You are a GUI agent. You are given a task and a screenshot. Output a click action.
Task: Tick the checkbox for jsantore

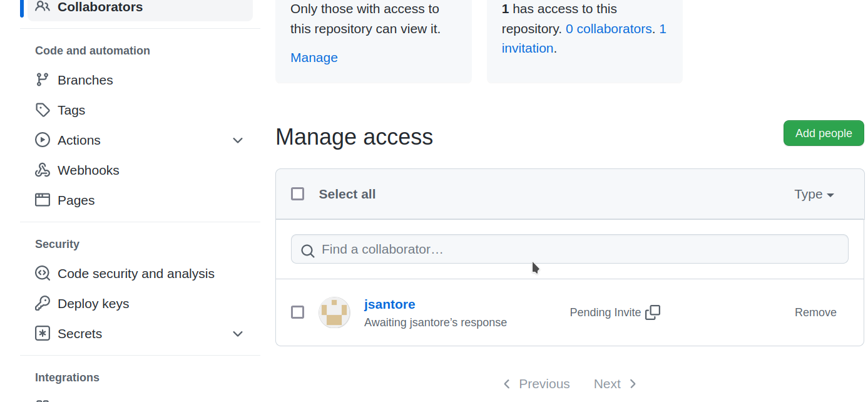(x=298, y=312)
